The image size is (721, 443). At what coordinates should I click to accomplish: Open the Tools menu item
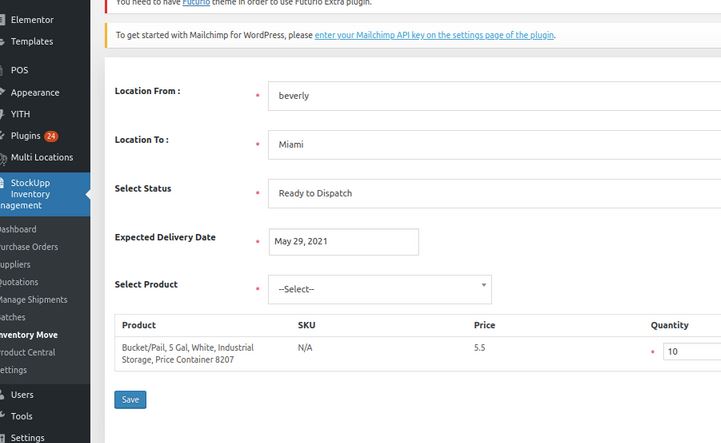coord(22,416)
